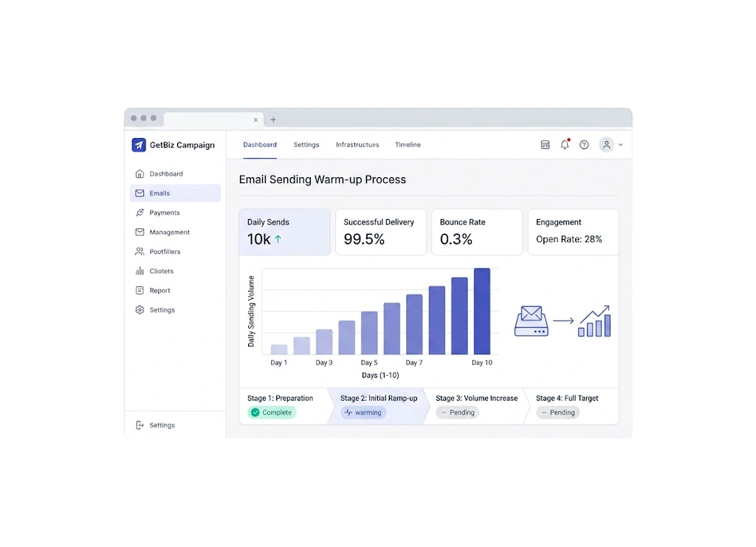Click the Stage 4: Full Target step
This screenshot has width=756, height=547.
tap(571, 406)
